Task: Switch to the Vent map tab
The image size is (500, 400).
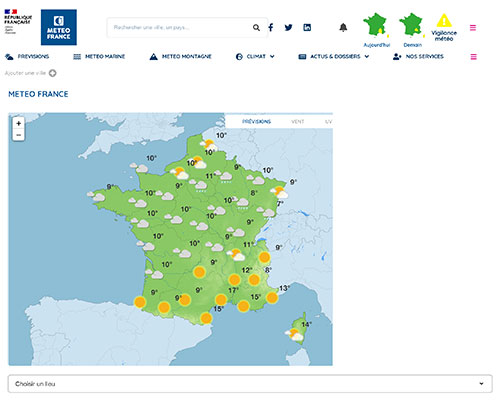Action: tap(298, 122)
